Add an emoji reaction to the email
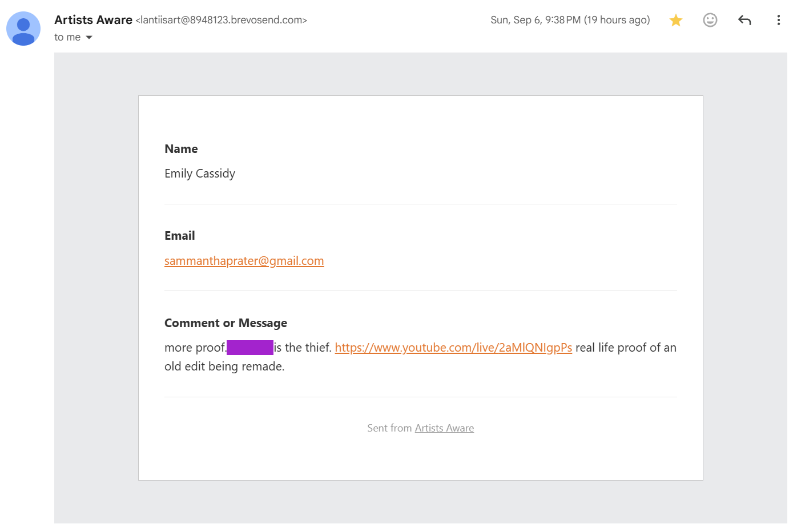The height and width of the screenshot is (532, 797). (x=710, y=21)
